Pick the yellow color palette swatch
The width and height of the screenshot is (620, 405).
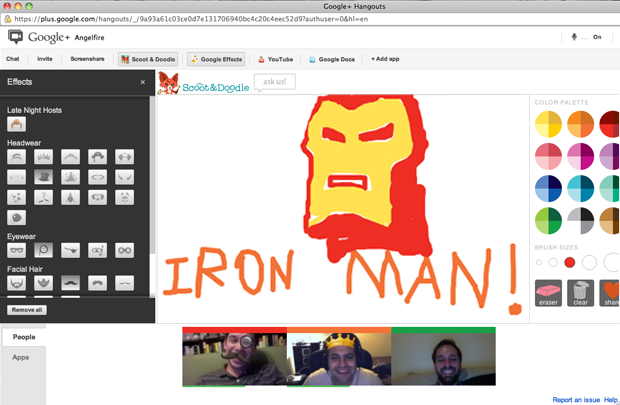tap(548, 124)
